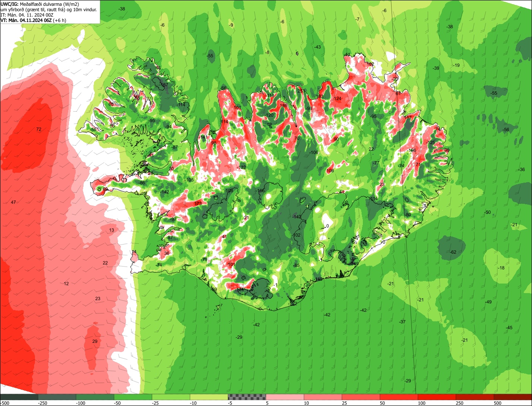The height and width of the screenshot is (406, 532).
Task: Choose the 100 to 250 red legend swatch
Action: [437, 397]
